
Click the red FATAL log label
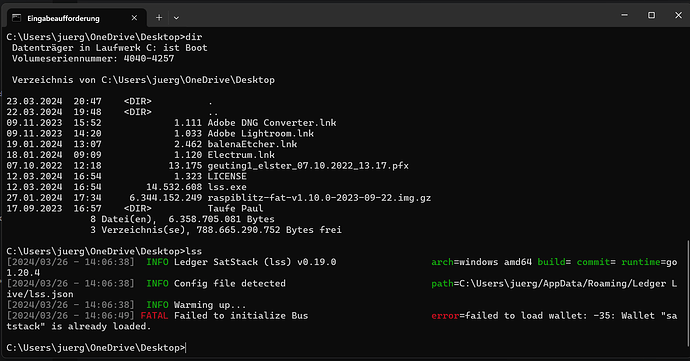154,316
